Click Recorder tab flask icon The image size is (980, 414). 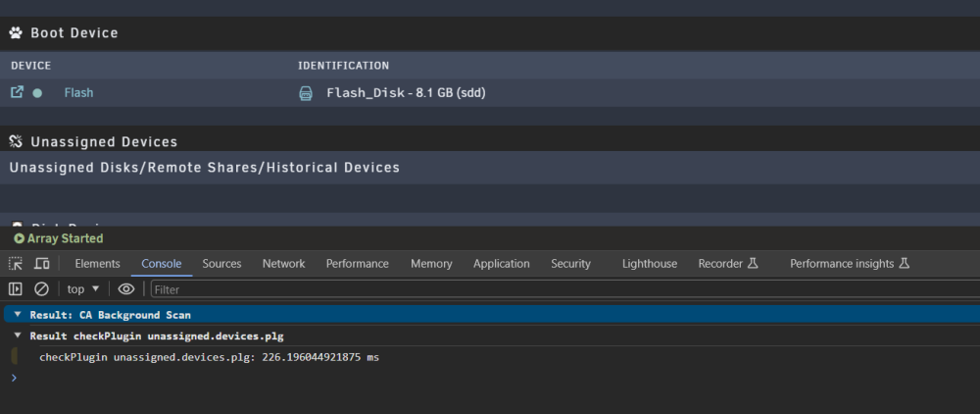[753, 263]
